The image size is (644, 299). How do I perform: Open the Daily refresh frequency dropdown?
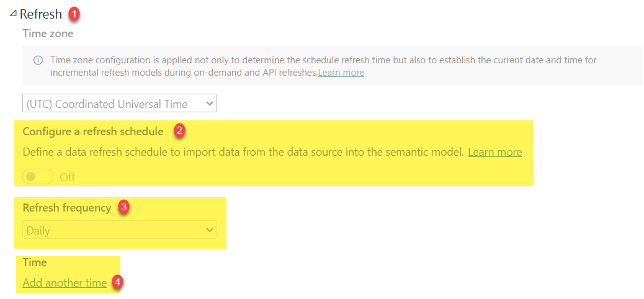tap(119, 230)
